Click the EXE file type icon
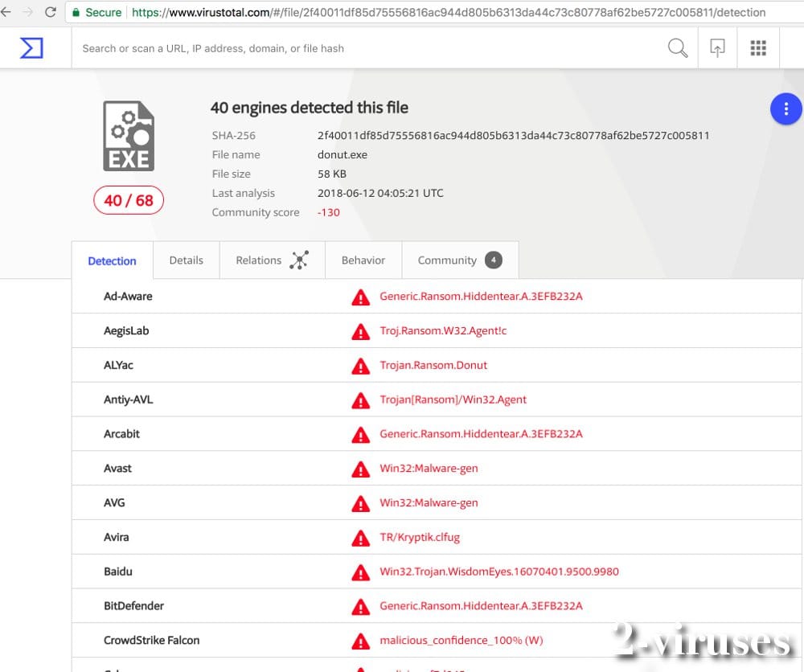The height and width of the screenshot is (672, 804). tap(129, 136)
